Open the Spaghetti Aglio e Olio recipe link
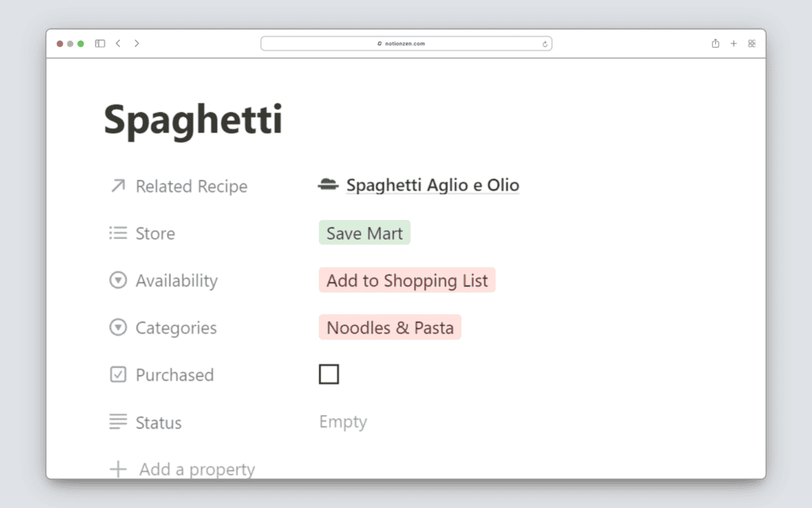Screen dimensions: 812x508 tap(432, 186)
